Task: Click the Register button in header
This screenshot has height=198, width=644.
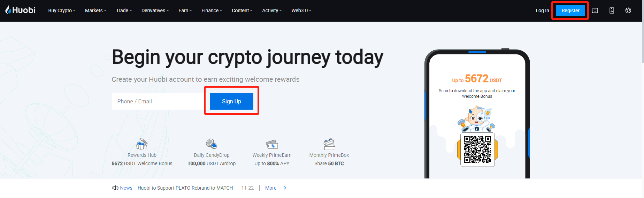Action: (570, 10)
